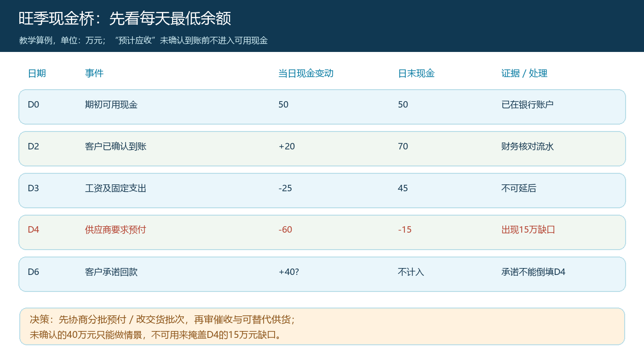Click the 事件 column header

[x=94, y=73]
